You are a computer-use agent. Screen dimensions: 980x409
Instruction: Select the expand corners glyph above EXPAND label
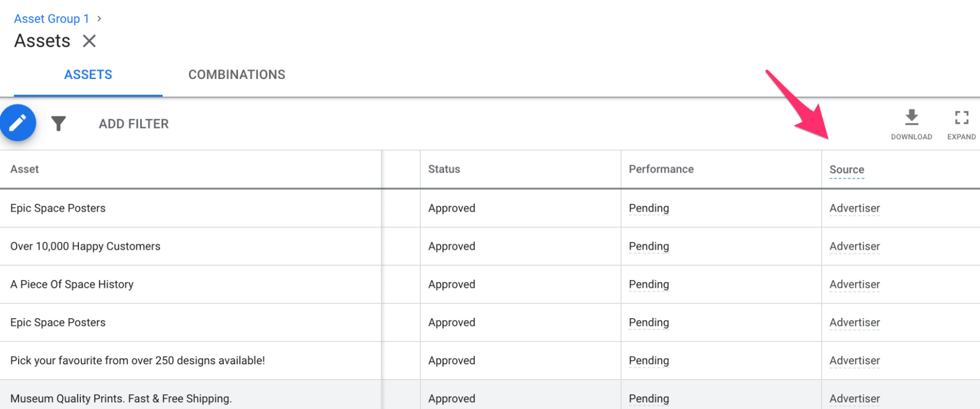[960, 117]
